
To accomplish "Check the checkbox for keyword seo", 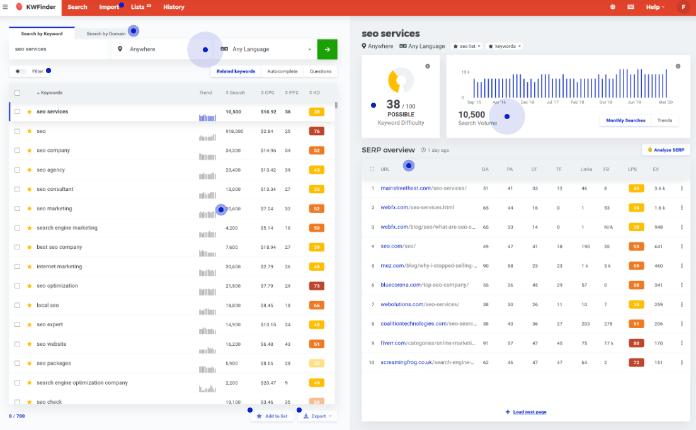I will (17, 131).
